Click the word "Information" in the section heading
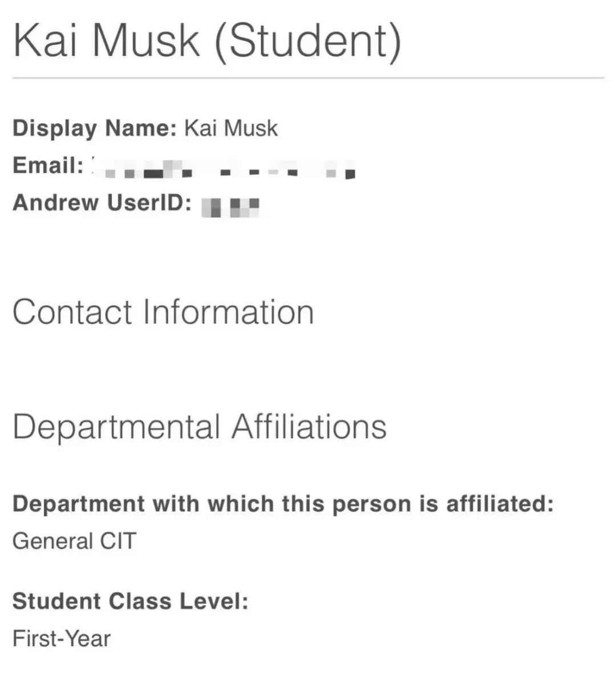Screen dimensions: 616x673 (228, 312)
